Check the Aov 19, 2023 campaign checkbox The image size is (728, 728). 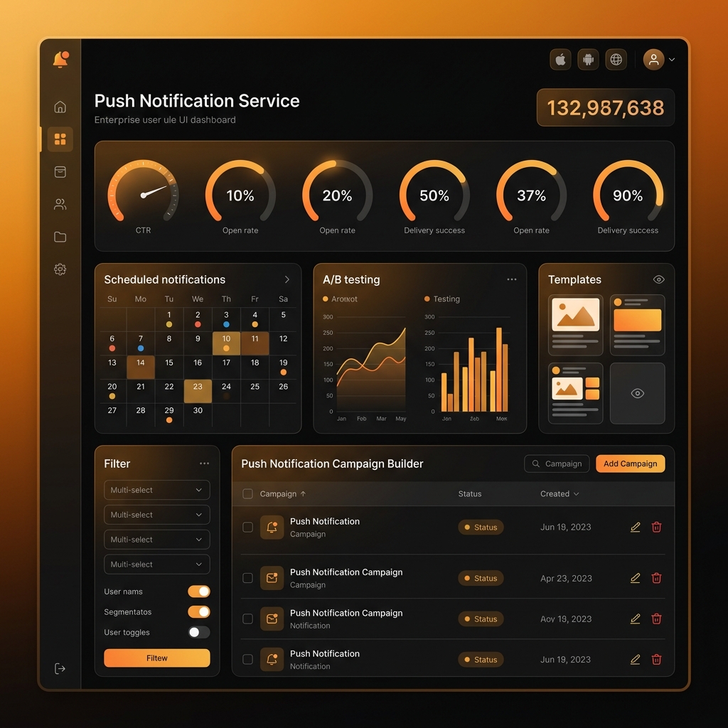click(248, 619)
